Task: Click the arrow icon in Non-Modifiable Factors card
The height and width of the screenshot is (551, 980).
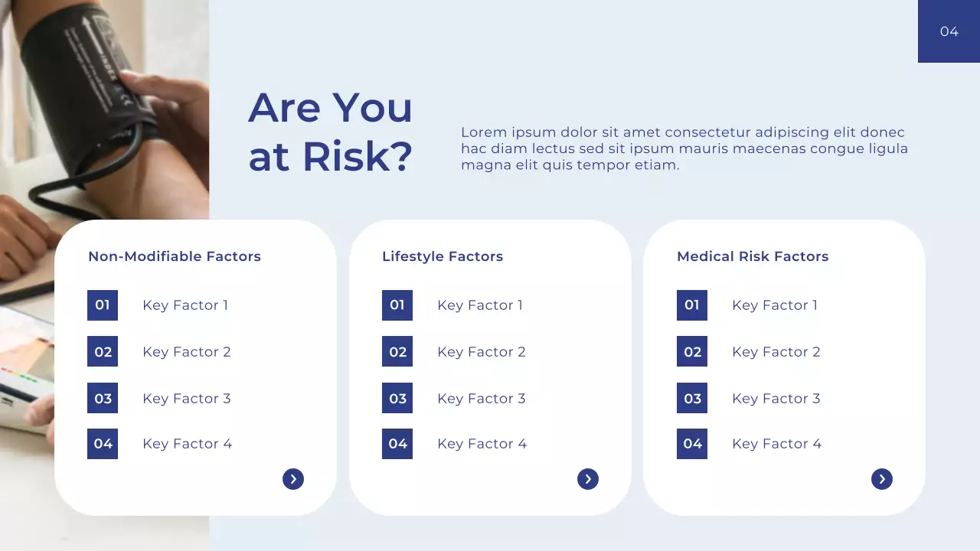Action: click(x=293, y=479)
